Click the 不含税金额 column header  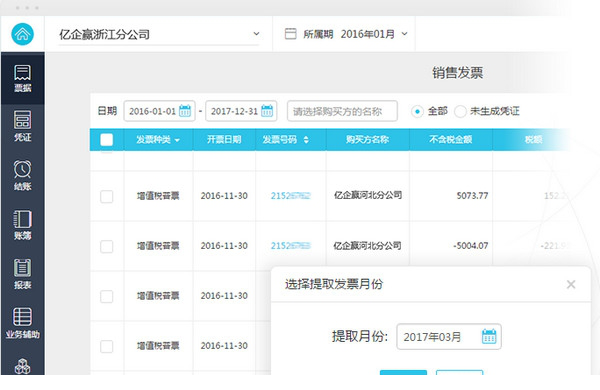tap(450, 139)
